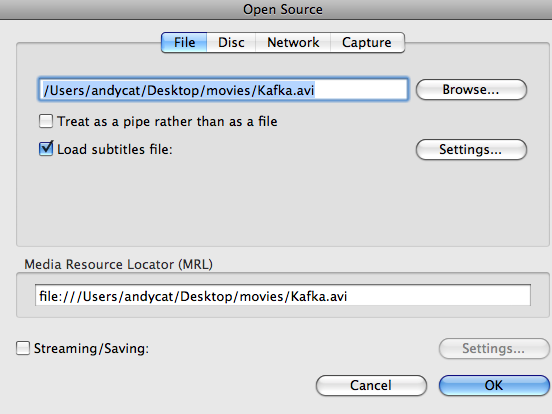The width and height of the screenshot is (552, 414).
Task: Click into the Kafka.avi file path field
Action: coord(223,90)
